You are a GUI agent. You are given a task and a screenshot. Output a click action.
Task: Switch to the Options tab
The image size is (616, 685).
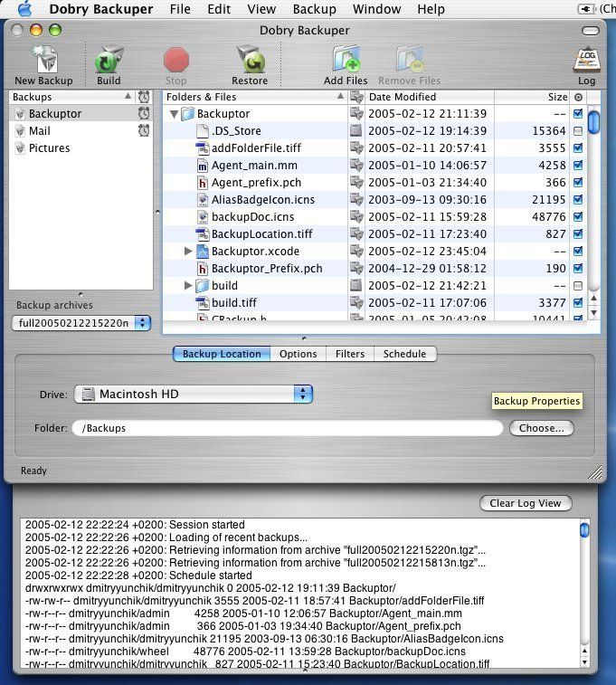point(299,354)
